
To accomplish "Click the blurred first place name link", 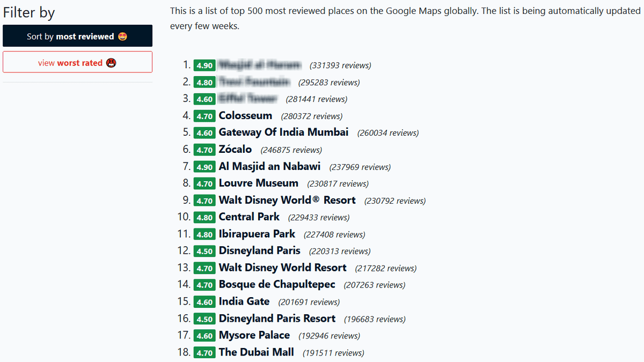I will point(260,65).
